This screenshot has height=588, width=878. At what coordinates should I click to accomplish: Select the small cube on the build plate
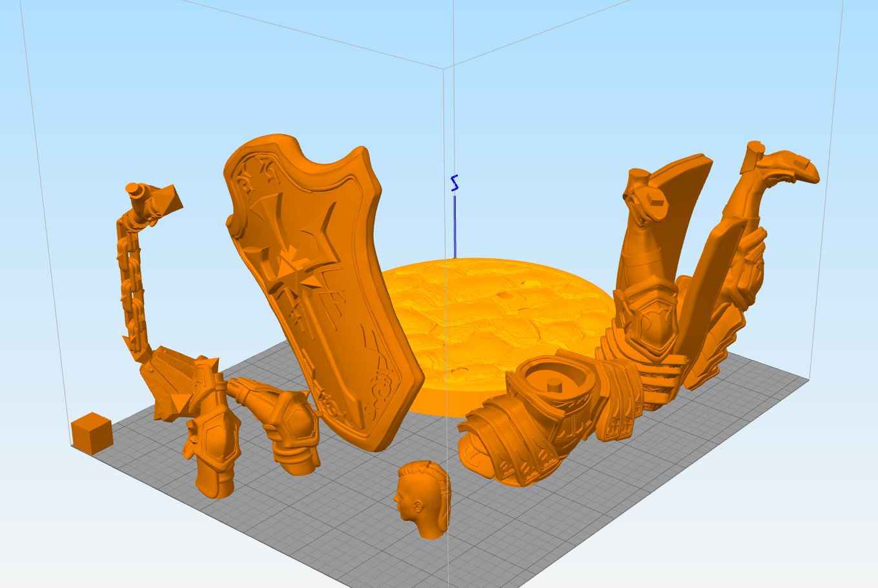(91, 433)
